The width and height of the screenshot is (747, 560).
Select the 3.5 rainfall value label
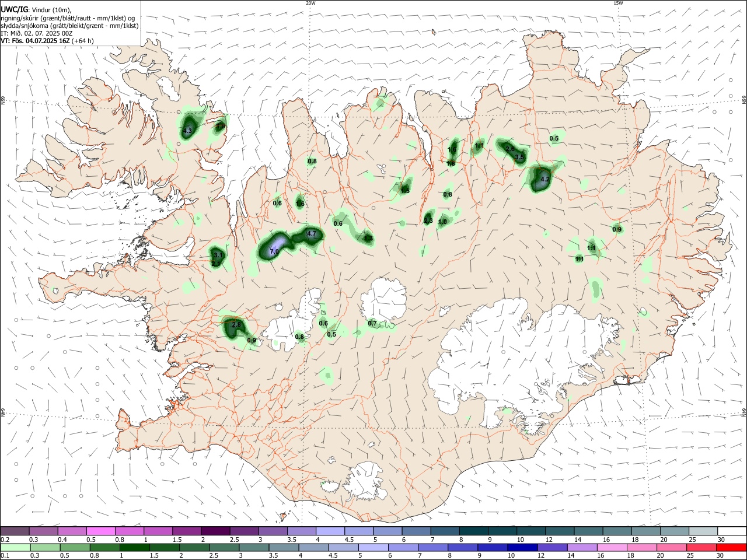click(x=520, y=157)
